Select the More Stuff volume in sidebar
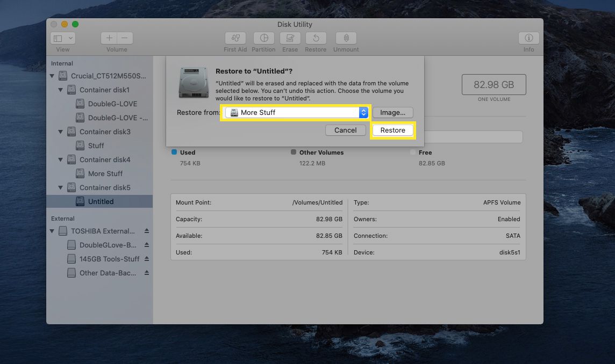This screenshot has width=615, height=364. [105, 173]
